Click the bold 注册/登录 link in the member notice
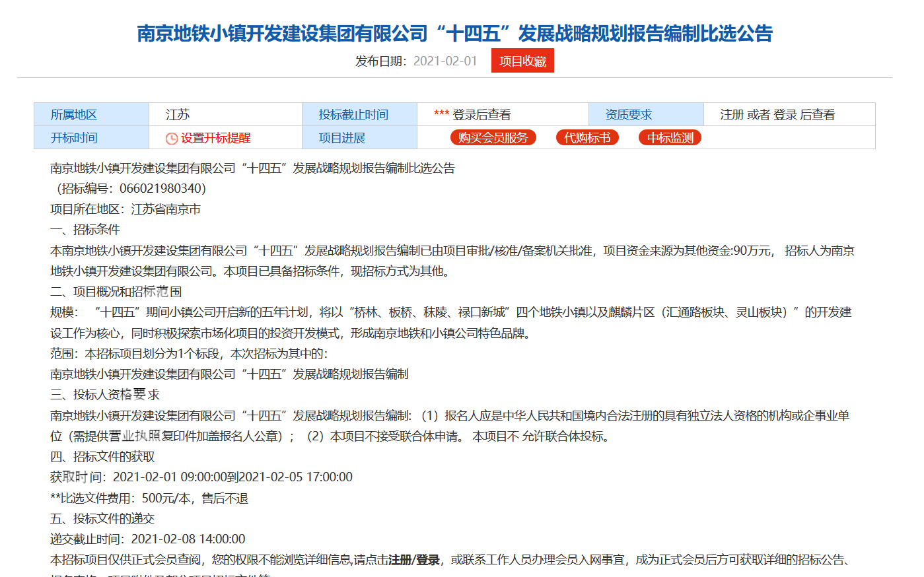924x577 pixels. [414, 560]
